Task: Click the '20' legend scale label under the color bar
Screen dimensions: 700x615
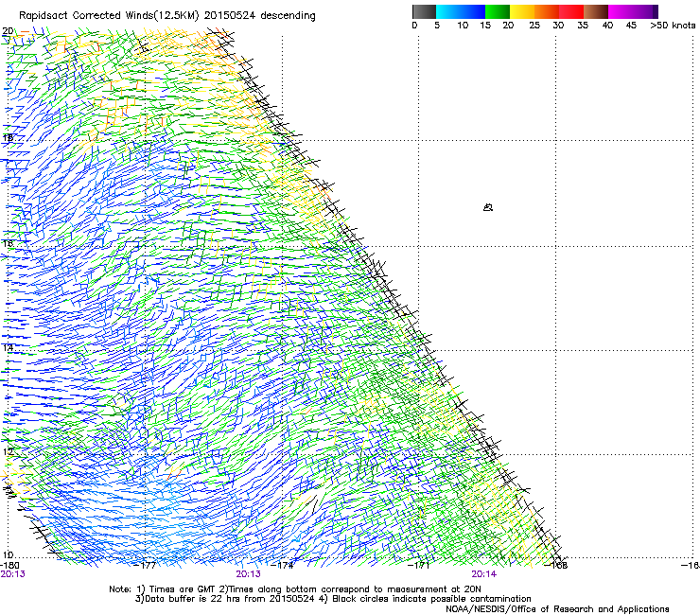Action: [x=508, y=26]
